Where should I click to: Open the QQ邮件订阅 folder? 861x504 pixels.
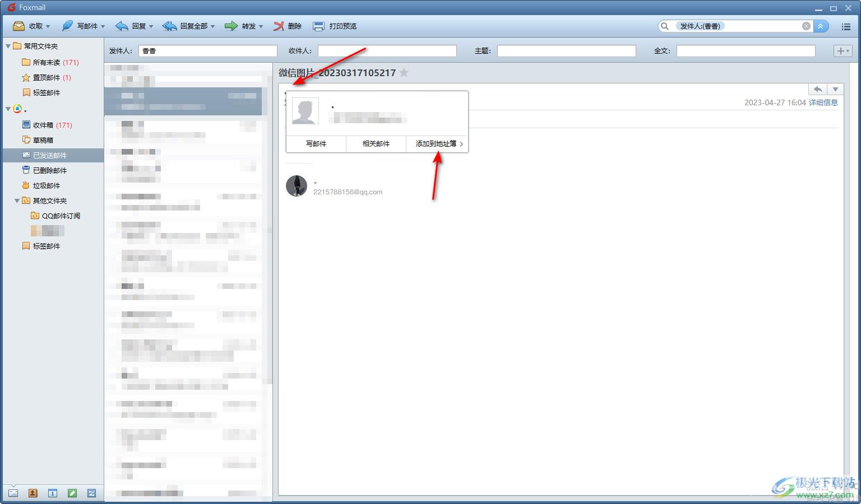tap(53, 216)
